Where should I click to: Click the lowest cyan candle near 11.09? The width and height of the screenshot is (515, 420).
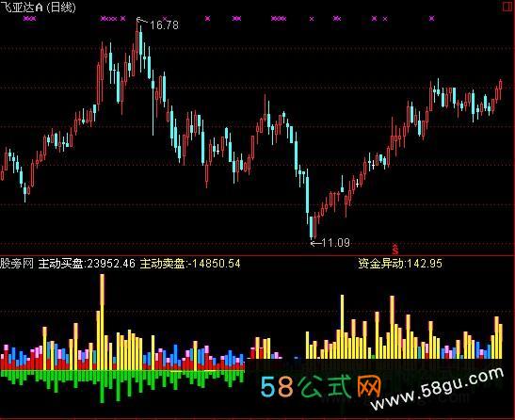point(311,227)
